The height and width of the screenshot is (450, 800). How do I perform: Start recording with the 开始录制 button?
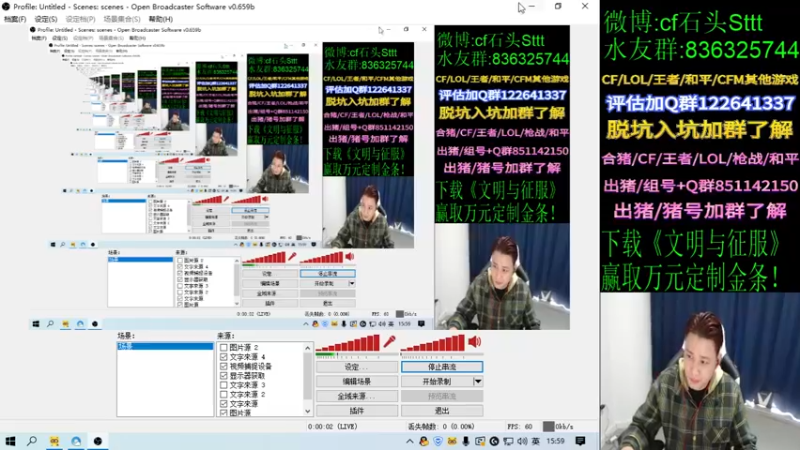click(437, 381)
